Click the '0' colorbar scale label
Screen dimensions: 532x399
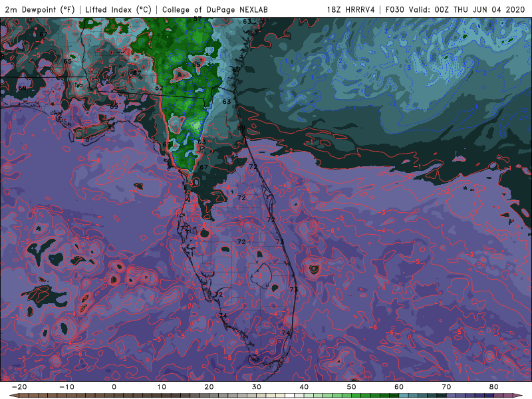tap(114, 387)
